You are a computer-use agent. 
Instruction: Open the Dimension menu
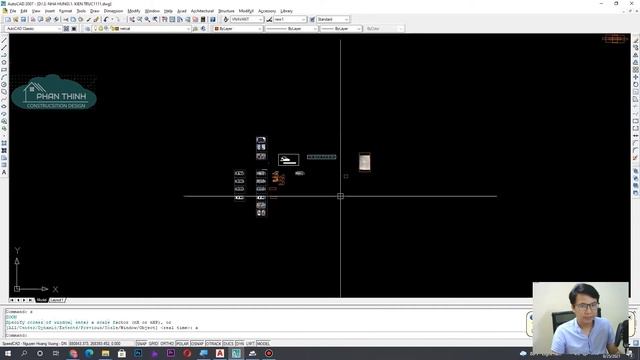coord(113,11)
